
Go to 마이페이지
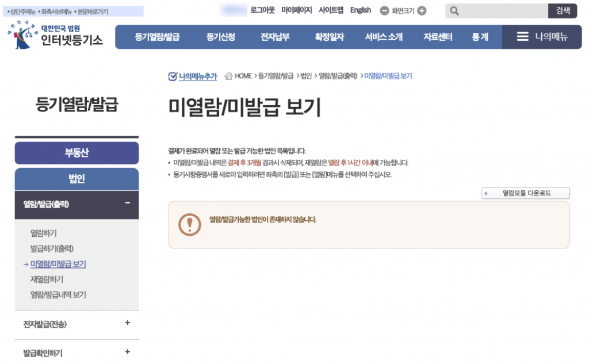point(297,10)
